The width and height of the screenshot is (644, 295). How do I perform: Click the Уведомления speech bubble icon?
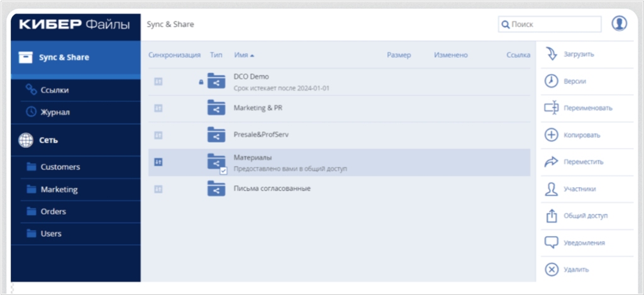coord(551,242)
